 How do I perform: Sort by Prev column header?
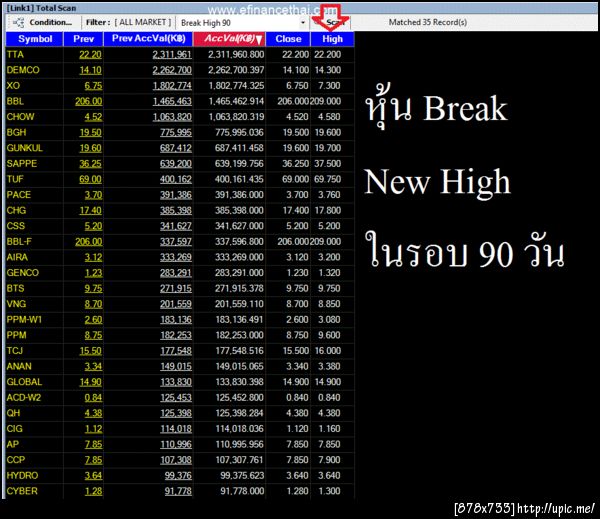pos(83,39)
